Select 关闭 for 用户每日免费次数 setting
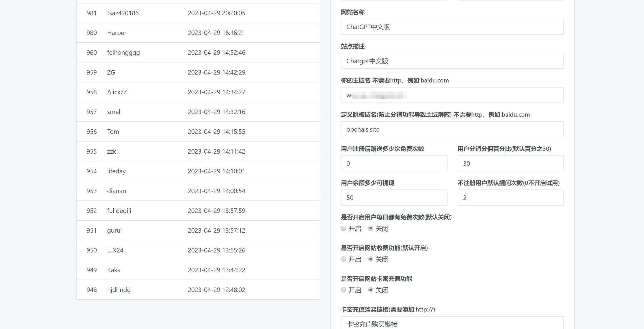Viewport: 644px width, 329px height. [x=371, y=228]
